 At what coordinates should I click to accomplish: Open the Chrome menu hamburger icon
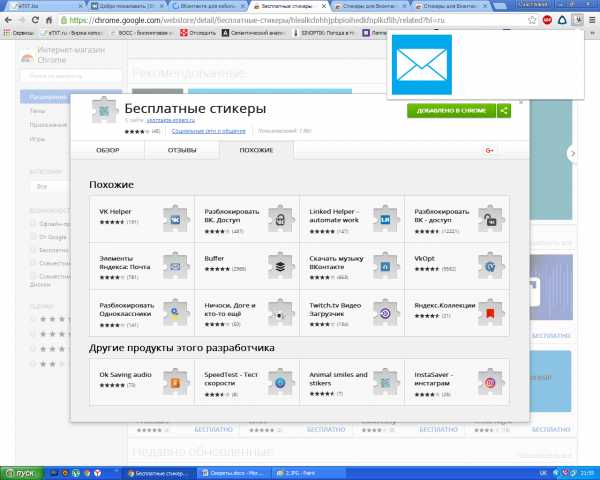click(x=592, y=20)
